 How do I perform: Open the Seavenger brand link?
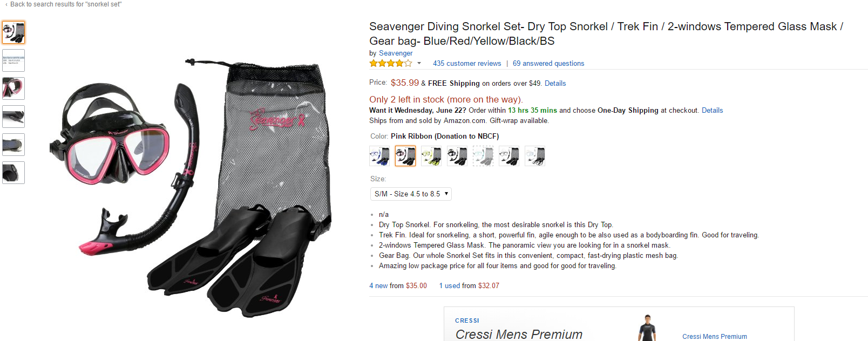[396, 53]
